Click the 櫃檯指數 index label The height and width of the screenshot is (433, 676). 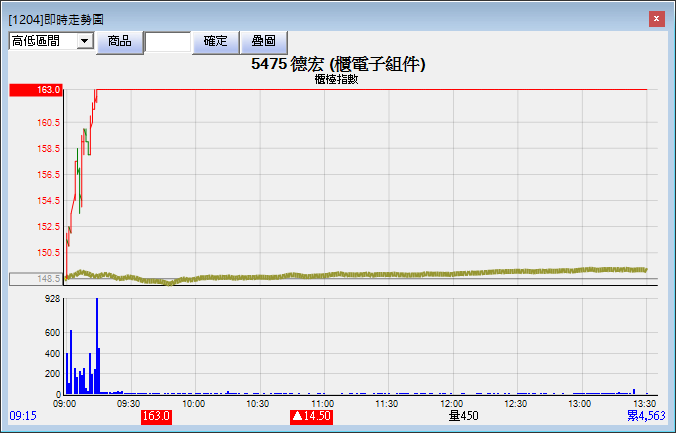(x=336, y=79)
